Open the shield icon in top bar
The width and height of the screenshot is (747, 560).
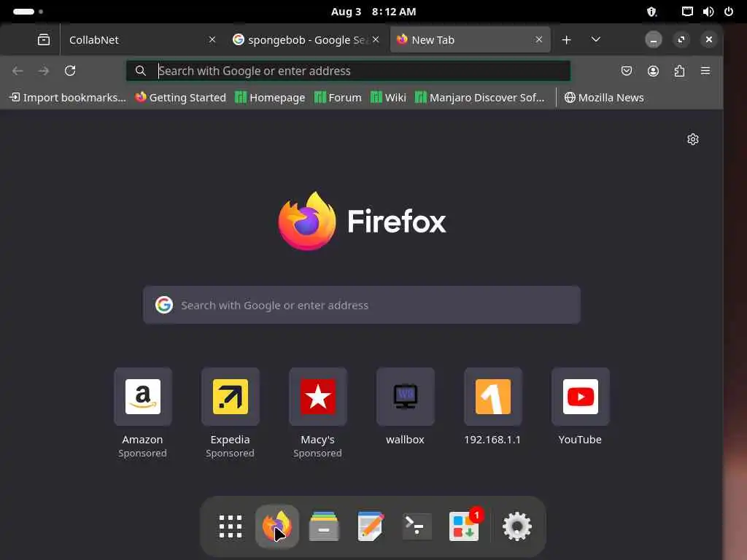point(651,12)
